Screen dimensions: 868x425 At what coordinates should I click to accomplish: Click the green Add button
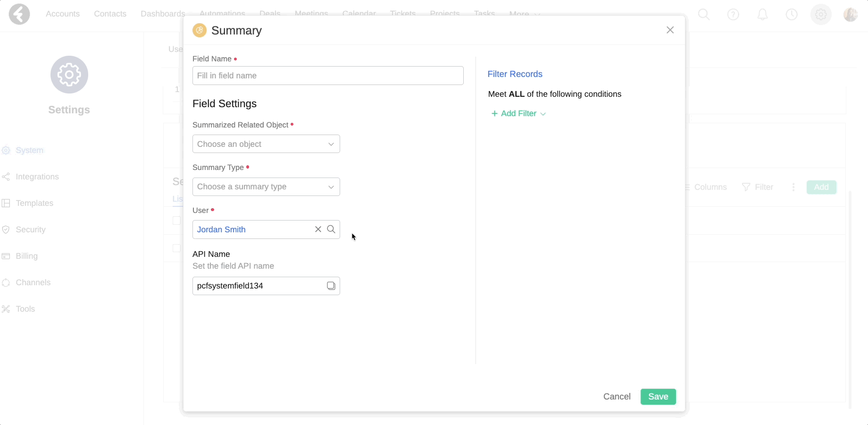tap(821, 187)
